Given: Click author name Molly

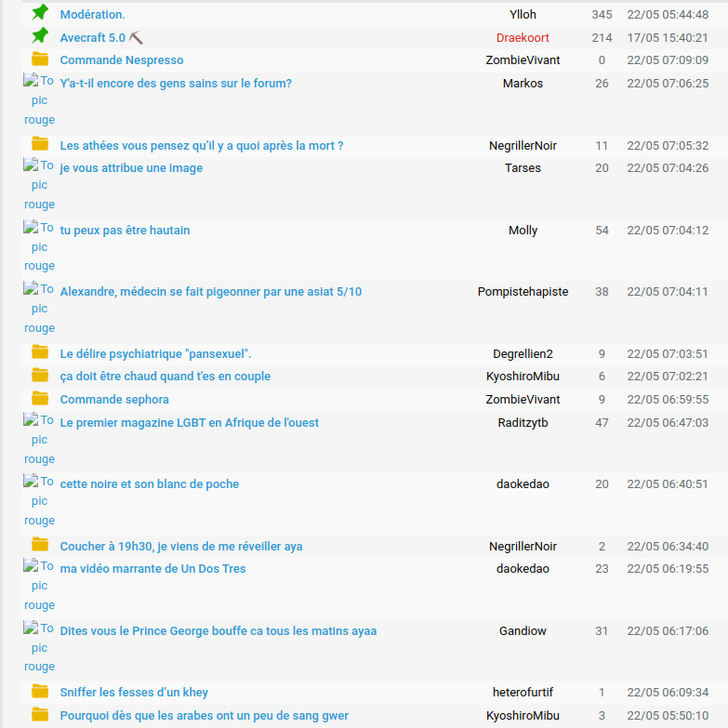Looking at the screenshot, I should click(x=523, y=231).
